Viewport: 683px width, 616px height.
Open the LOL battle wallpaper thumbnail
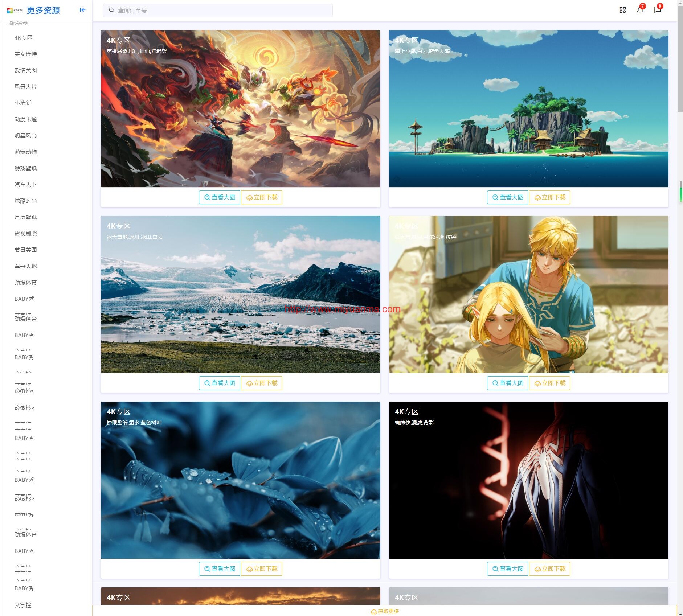[241, 109]
